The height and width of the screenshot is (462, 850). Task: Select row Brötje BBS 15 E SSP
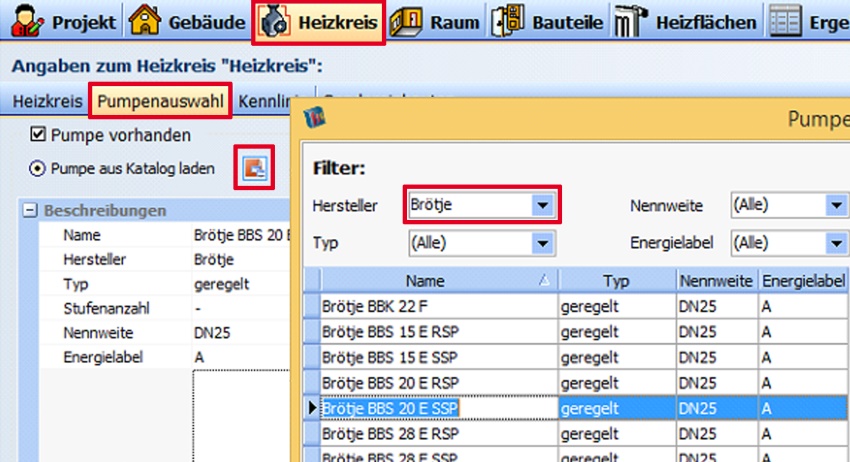(x=576, y=357)
